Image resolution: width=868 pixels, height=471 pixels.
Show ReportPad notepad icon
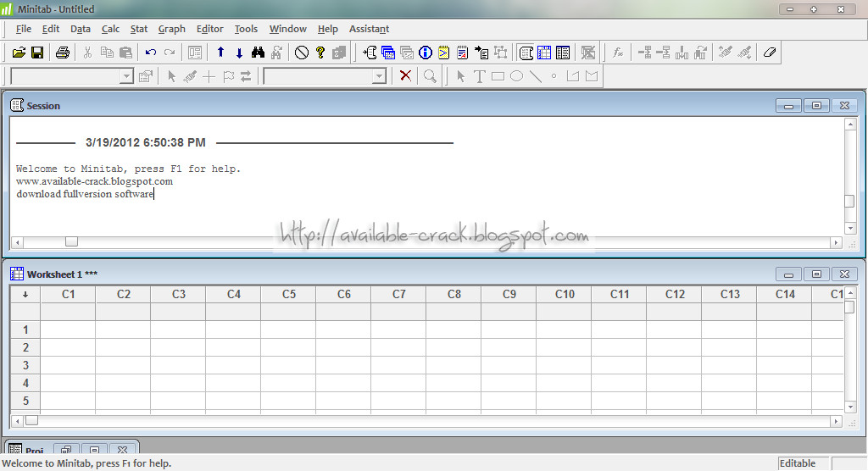(462, 53)
